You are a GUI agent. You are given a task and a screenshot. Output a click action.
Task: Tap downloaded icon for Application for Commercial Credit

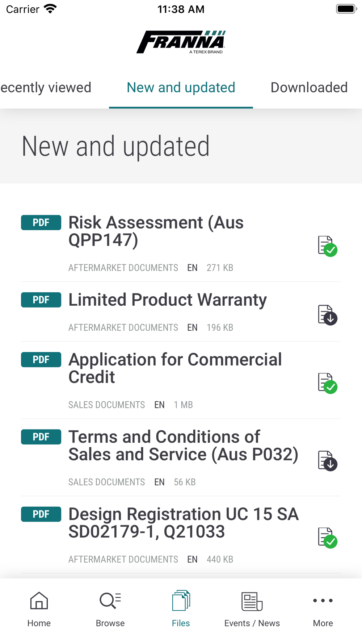[x=328, y=383]
